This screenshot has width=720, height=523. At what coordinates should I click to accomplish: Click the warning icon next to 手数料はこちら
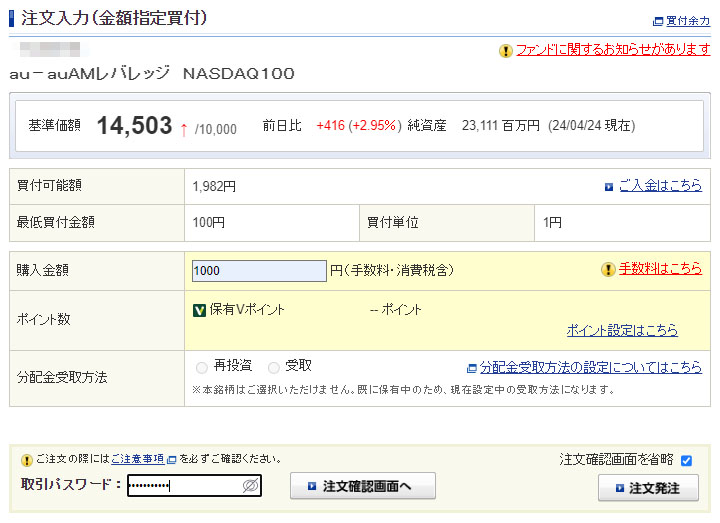click(x=607, y=269)
